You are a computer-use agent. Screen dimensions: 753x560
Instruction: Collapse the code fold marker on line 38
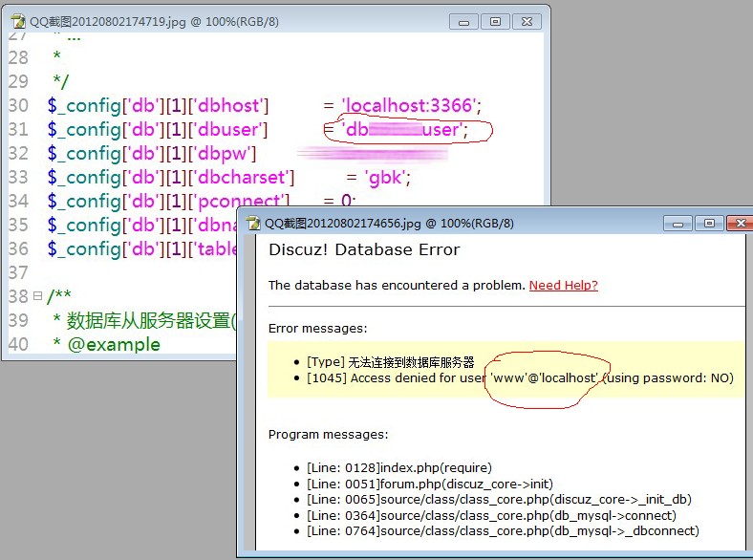(38, 296)
